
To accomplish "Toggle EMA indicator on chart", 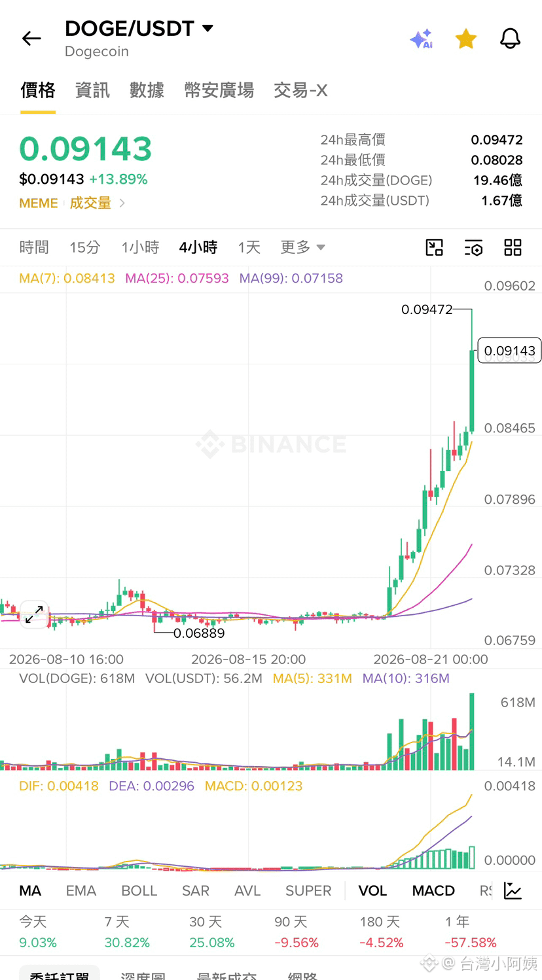I will 81,890.
